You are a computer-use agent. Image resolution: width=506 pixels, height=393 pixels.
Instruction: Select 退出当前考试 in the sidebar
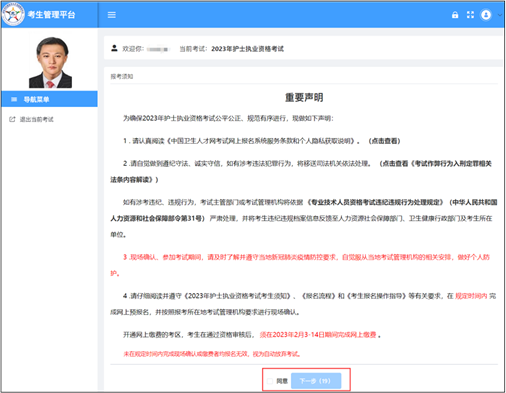[36, 119]
